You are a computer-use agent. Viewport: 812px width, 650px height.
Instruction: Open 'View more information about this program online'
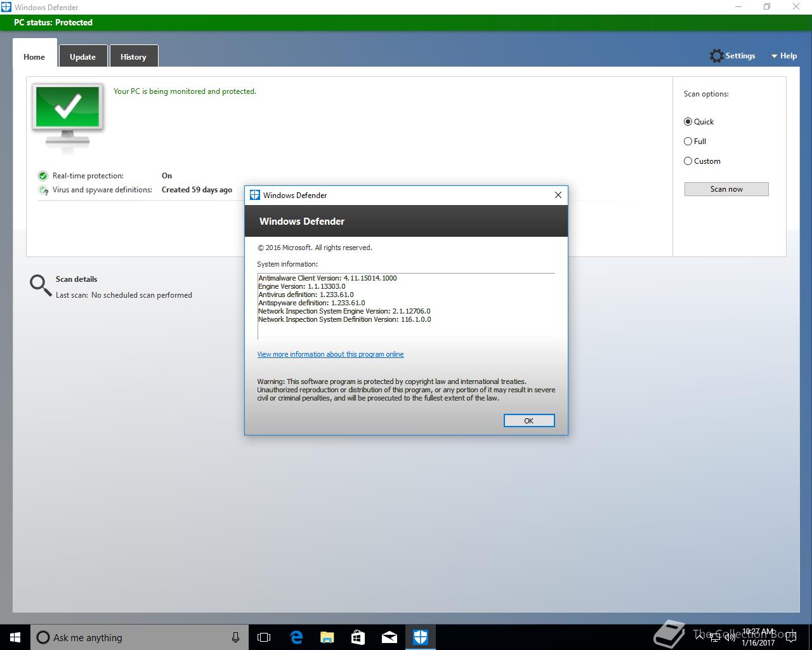click(331, 354)
